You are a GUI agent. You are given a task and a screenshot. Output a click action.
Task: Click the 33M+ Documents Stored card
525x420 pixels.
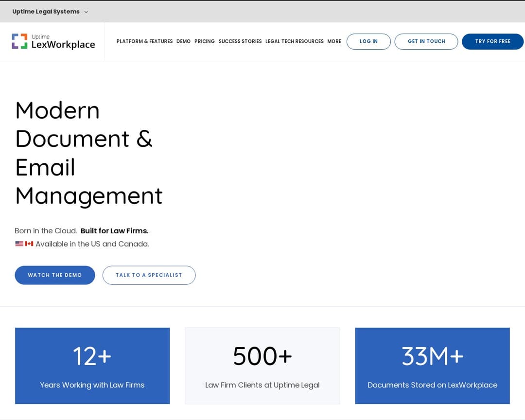click(x=432, y=366)
